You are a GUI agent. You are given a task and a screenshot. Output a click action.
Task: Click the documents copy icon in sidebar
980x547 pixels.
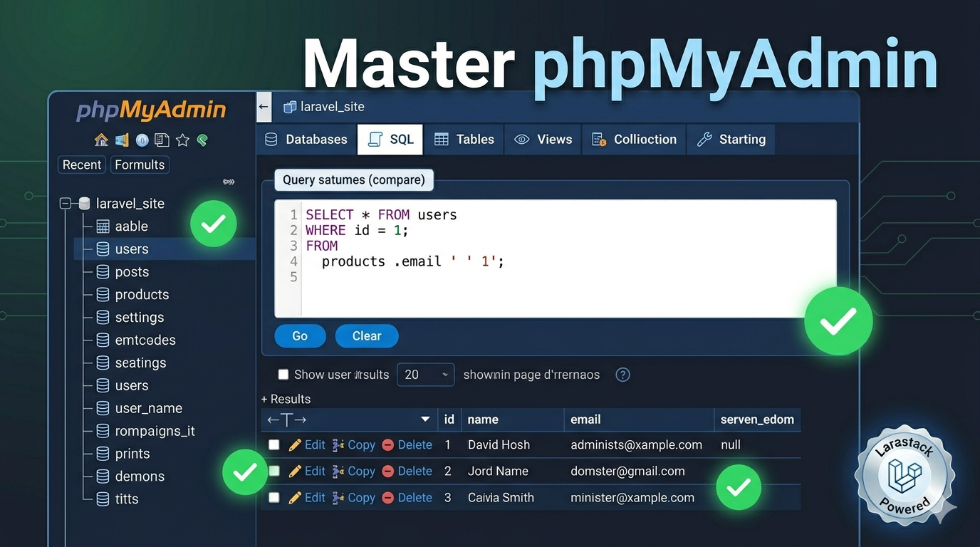pos(162,140)
